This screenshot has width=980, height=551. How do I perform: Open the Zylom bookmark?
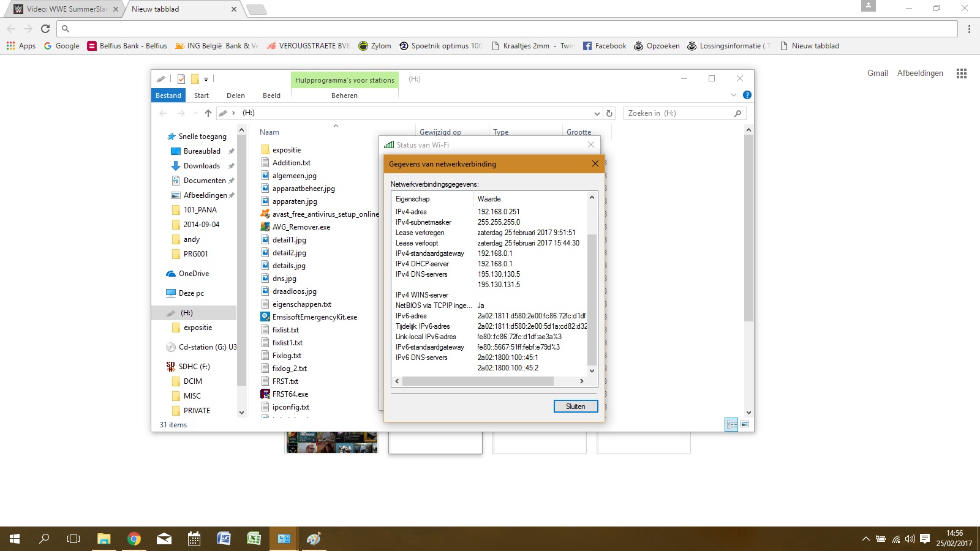(375, 46)
